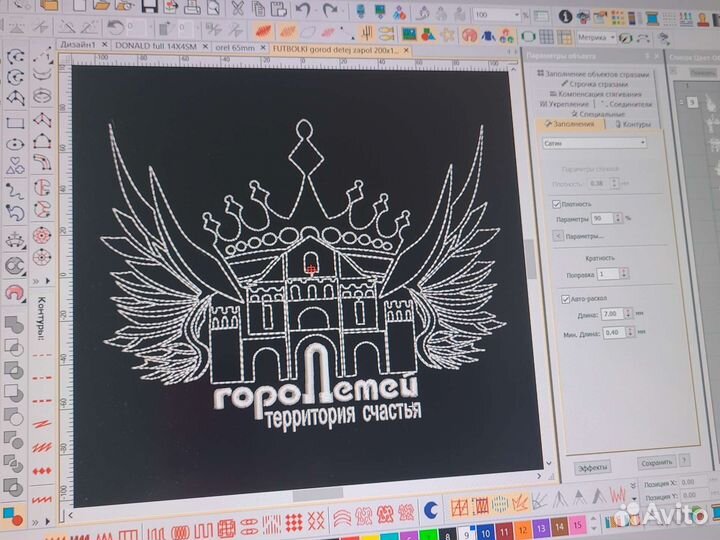Select blue color swatch 10
Screen dimensions: 720x540
[485, 532]
